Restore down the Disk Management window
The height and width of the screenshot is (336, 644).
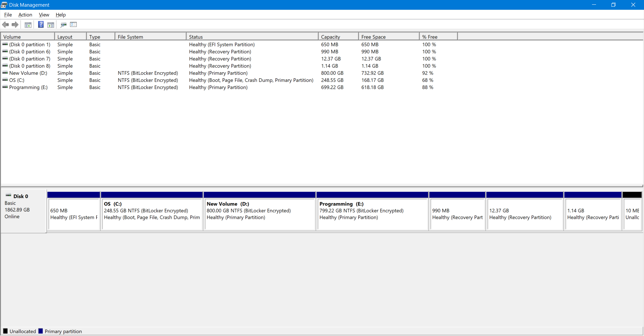tap(613, 5)
